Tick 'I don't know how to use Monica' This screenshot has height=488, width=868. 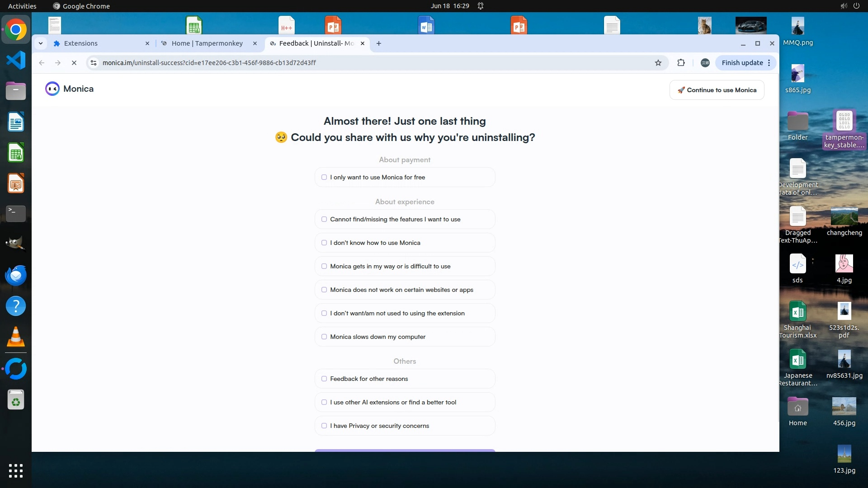[x=324, y=243]
